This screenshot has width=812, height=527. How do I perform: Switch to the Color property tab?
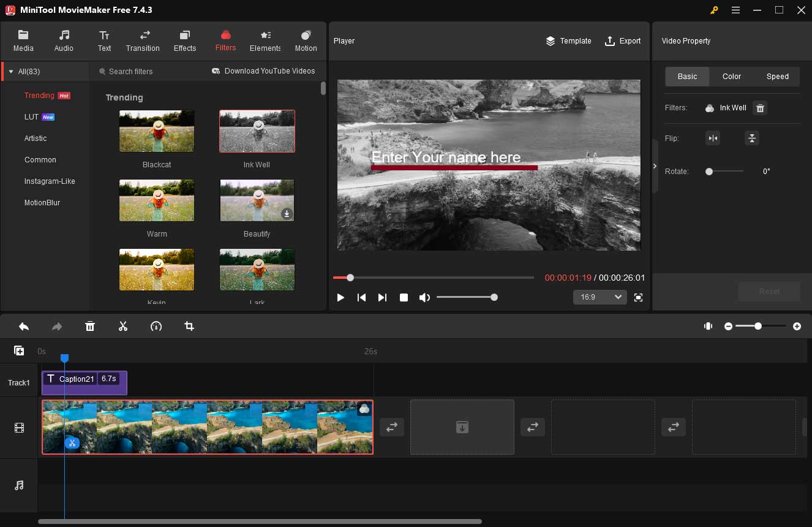pos(732,77)
